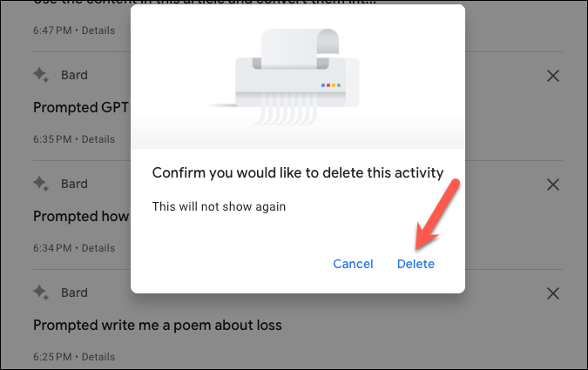
Task: Cancel the delete activity dialog
Action: click(353, 264)
